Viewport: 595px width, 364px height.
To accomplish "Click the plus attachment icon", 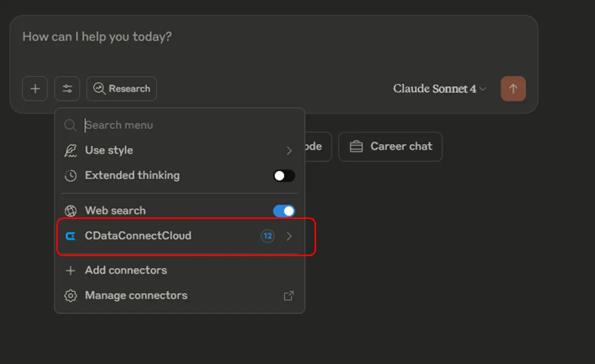I will (35, 89).
